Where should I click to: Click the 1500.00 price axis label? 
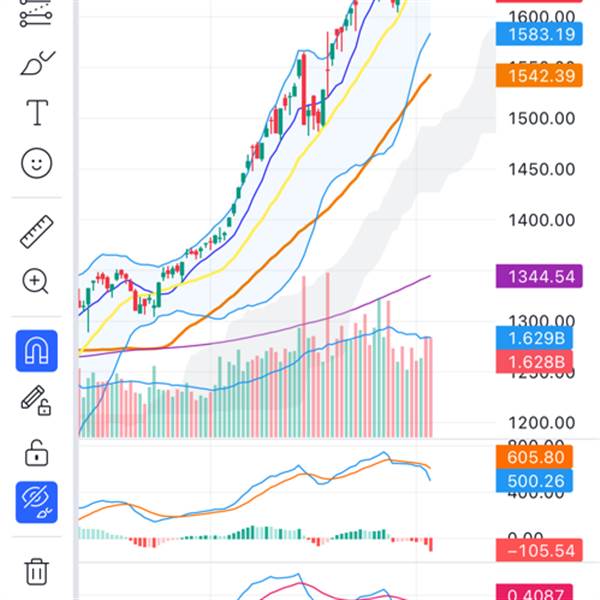541,118
